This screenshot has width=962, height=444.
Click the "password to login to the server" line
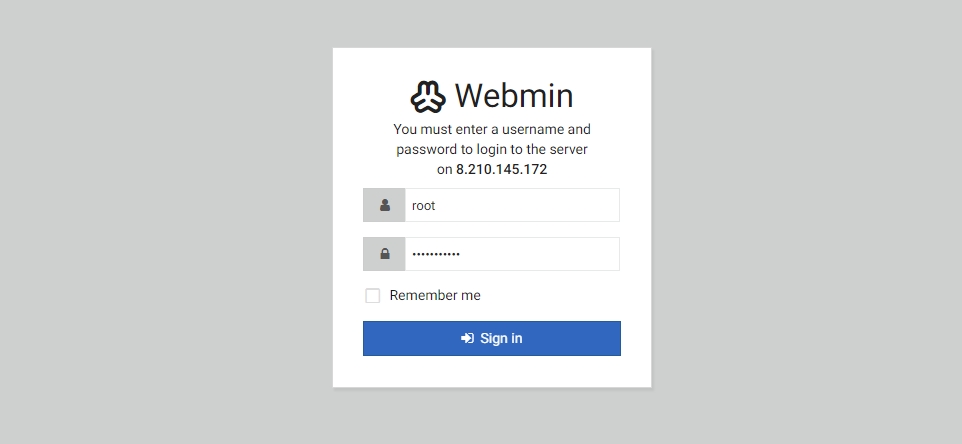pos(492,149)
